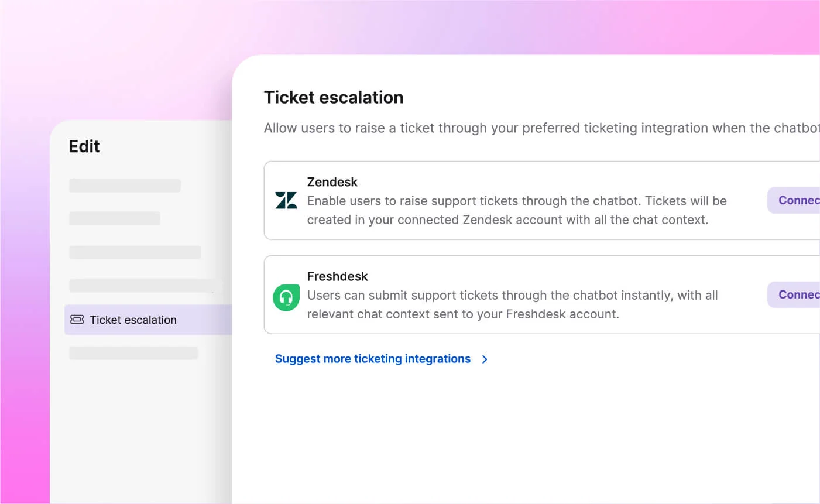Click the Freshdesk description text area
820x504 pixels.
click(512, 304)
